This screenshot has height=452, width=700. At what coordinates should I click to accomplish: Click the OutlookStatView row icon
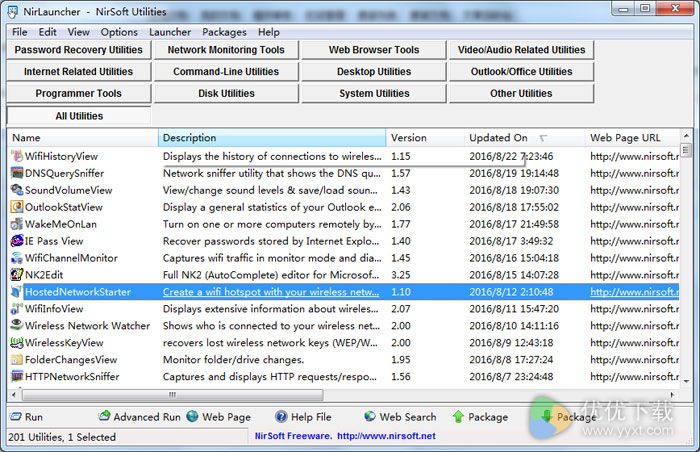17,207
